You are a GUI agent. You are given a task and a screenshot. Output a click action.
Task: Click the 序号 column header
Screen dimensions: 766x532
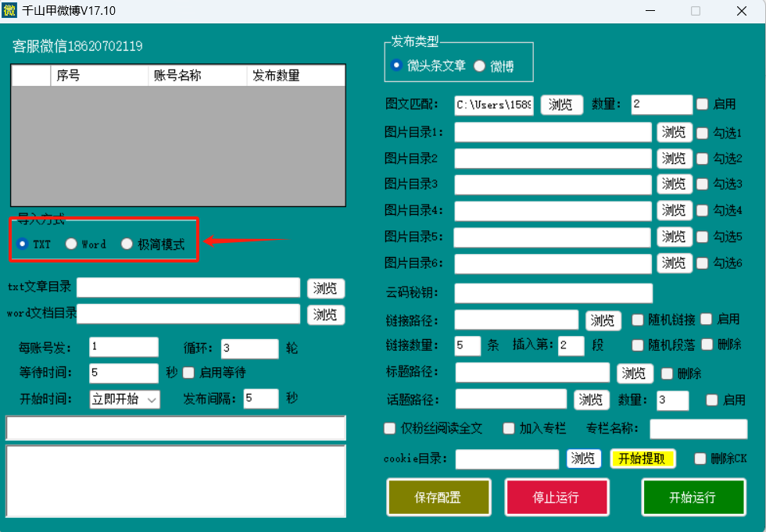tap(99, 76)
